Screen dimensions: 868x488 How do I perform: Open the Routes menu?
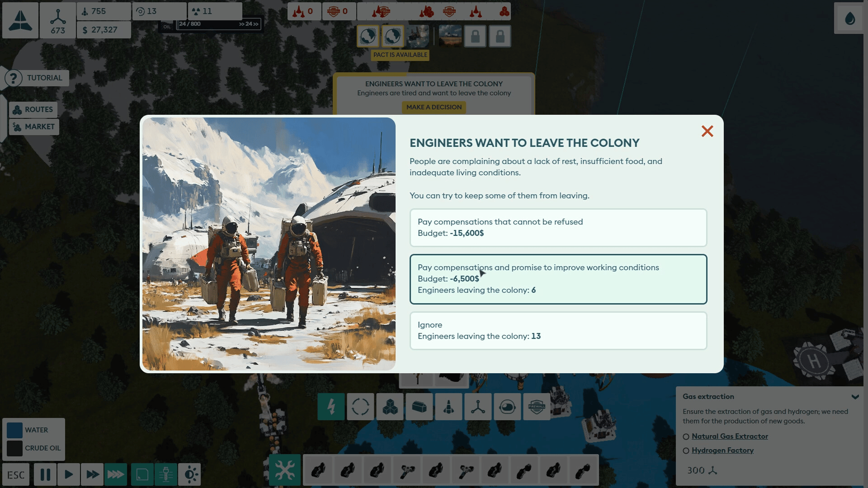[x=33, y=110]
